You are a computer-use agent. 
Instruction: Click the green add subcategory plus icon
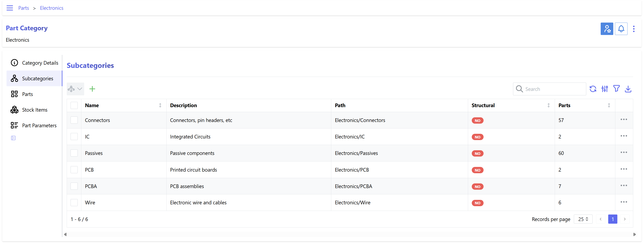tap(92, 89)
